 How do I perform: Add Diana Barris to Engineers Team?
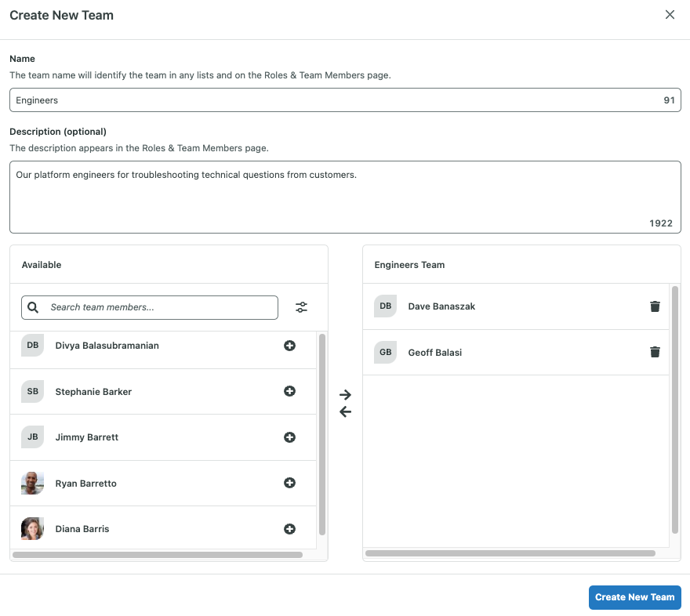(x=289, y=529)
